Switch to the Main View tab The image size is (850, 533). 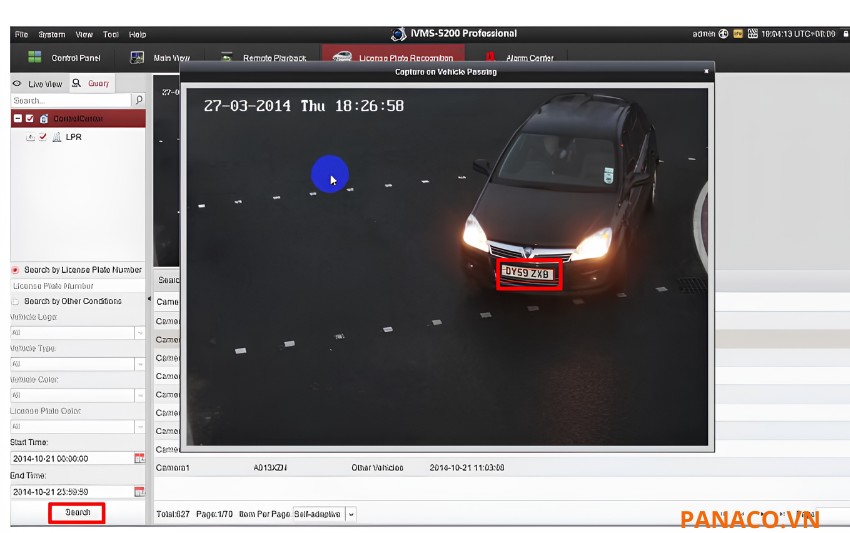click(160, 57)
